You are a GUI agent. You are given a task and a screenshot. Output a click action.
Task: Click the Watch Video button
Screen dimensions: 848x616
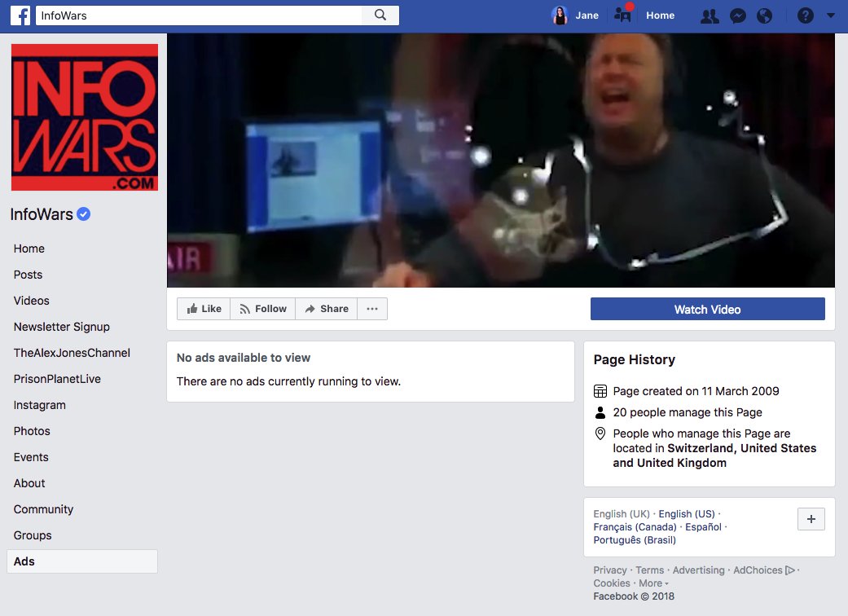click(x=707, y=309)
